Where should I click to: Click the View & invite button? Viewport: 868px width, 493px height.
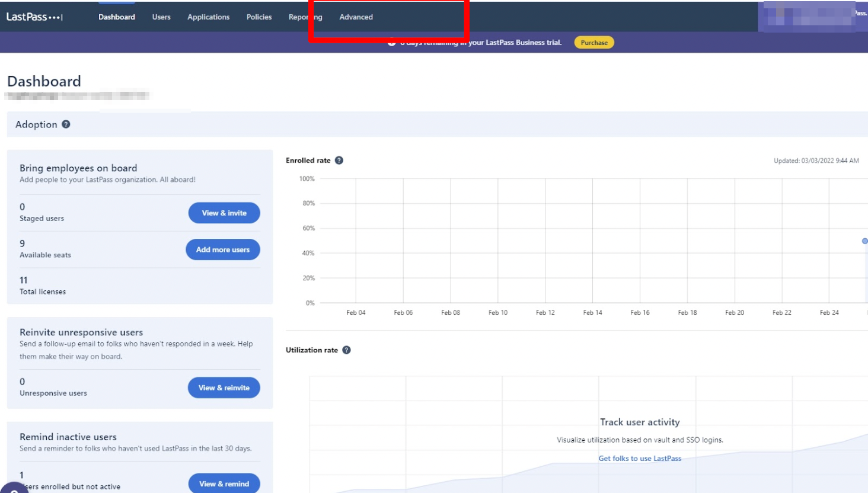(224, 213)
